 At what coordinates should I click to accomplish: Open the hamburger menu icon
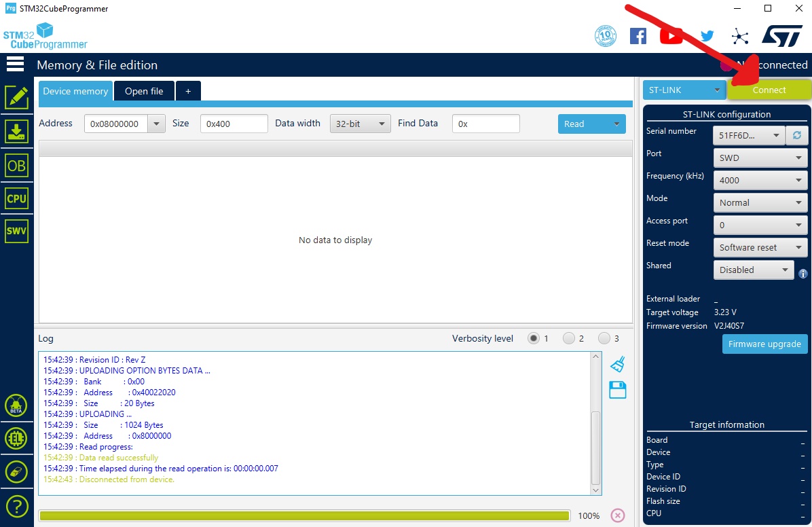coord(15,65)
